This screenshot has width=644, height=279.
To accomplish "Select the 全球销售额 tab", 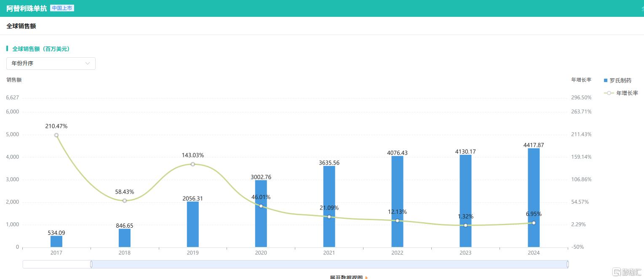I will pyautogui.click(x=21, y=26).
